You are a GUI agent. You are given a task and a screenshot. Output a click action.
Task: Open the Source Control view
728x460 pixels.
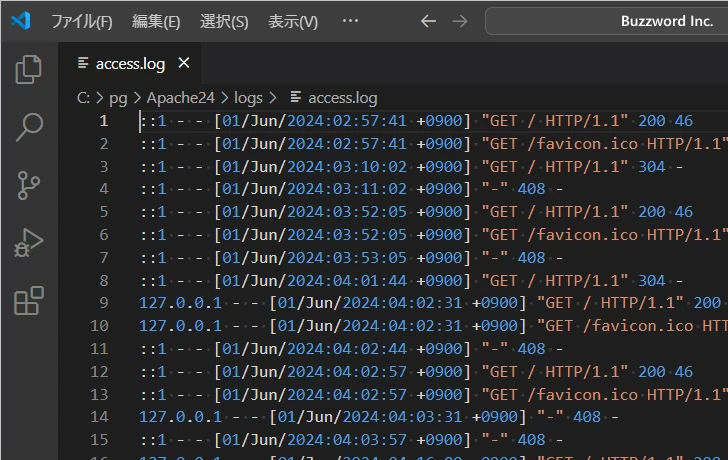pyautogui.click(x=29, y=185)
